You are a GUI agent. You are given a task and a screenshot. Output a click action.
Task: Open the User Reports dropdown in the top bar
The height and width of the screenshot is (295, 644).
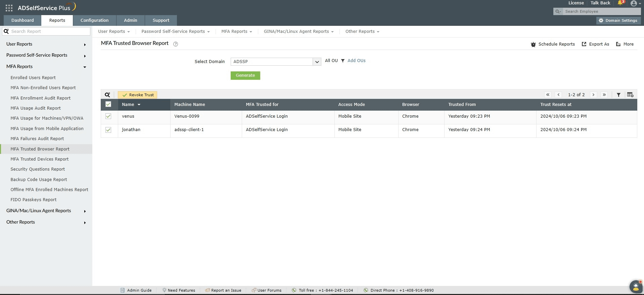(114, 32)
